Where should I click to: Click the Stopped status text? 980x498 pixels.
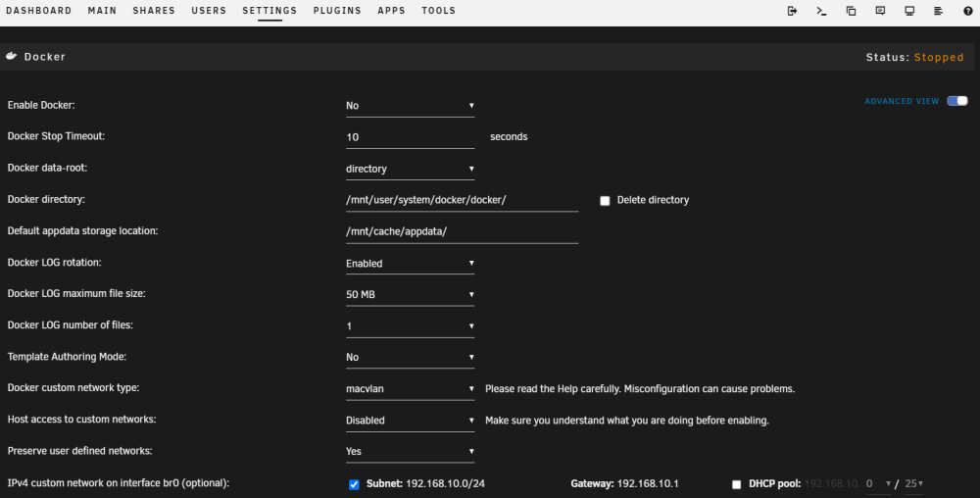point(939,57)
